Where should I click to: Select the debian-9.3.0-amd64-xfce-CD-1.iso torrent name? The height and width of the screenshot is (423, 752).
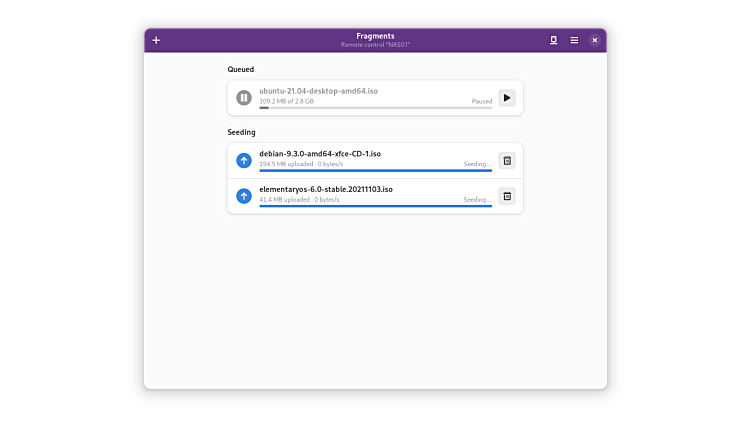pyautogui.click(x=320, y=154)
